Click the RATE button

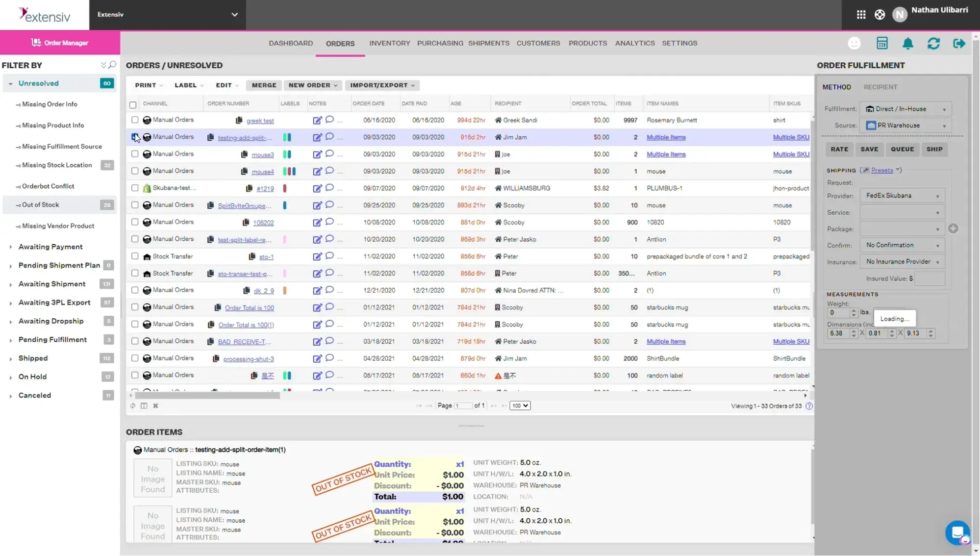point(839,149)
